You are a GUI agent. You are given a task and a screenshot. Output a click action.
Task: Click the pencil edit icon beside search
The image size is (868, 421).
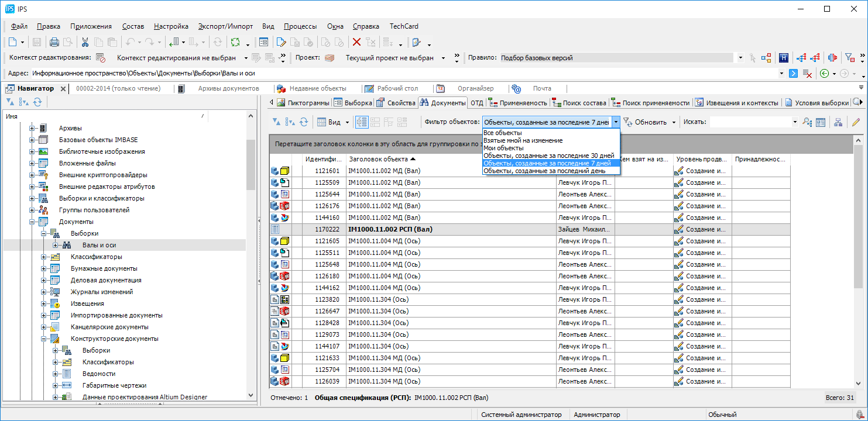(x=856, y=122)
